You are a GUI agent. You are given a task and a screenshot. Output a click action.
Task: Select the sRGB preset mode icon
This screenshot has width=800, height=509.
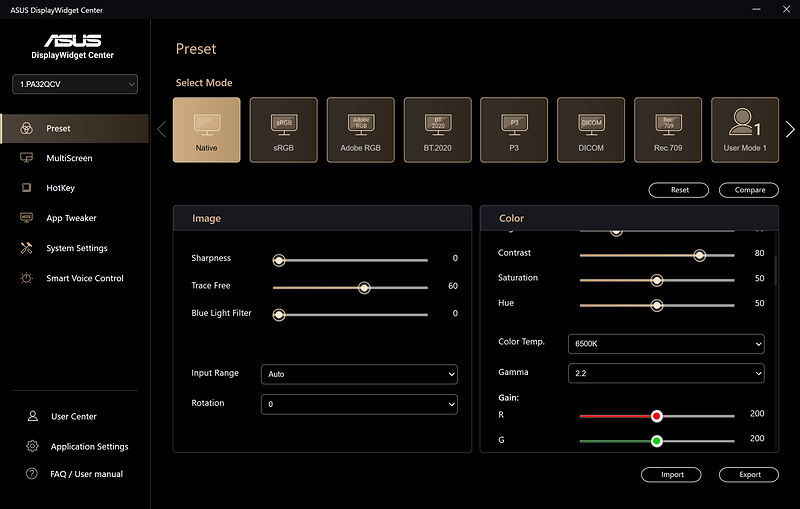point(283,129)
